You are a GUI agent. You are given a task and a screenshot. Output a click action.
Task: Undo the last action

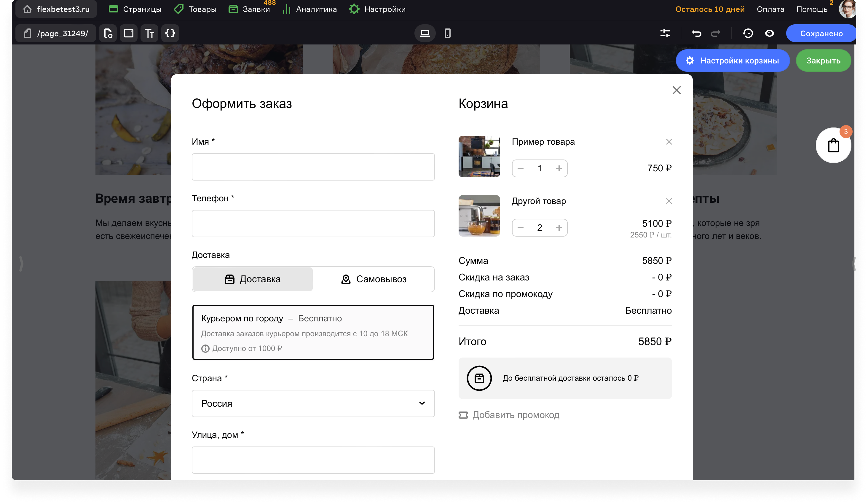(x=696, y=34)
